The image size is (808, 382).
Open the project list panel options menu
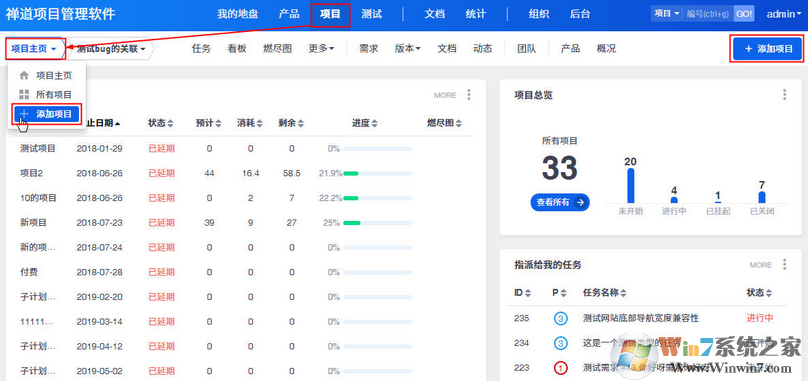pyautogui.click(x=468, y=95)
